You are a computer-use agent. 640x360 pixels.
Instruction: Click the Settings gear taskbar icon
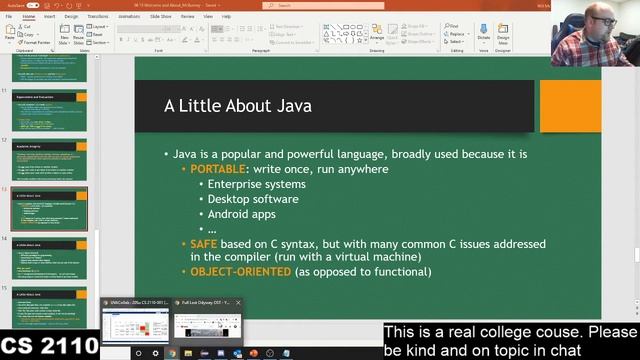pyautogui.click(x=156, y=353)
